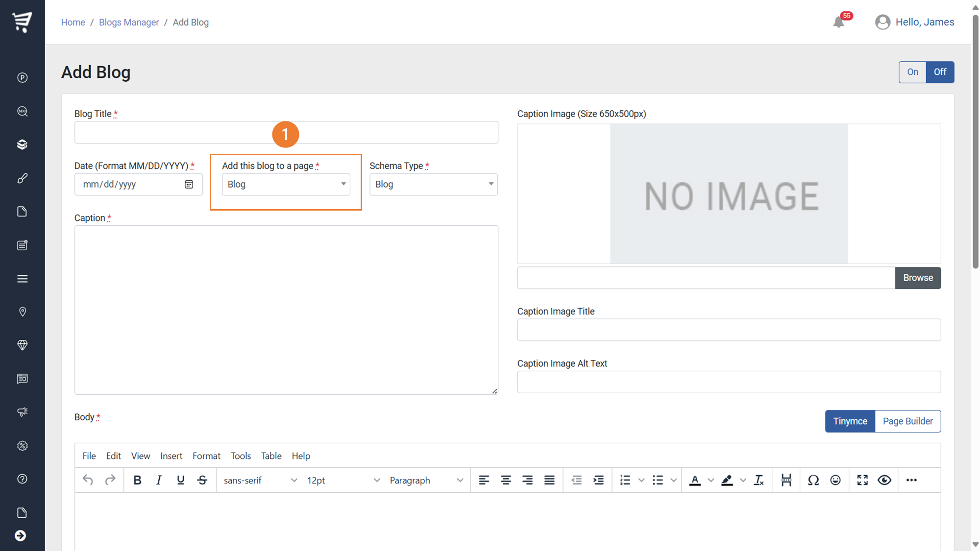The width and height of the screenshot is (980, 551).
Task: Open calendar picker in date field
Action: pyautogui.click(x=189, y=184)
